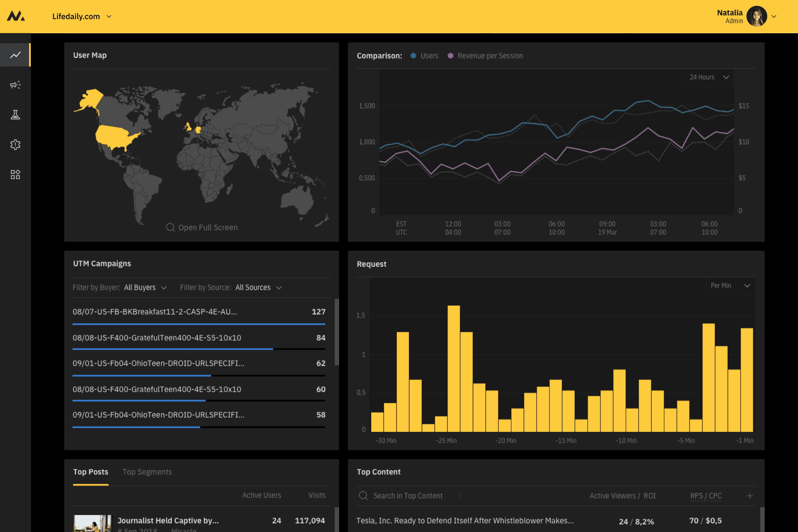The height and width of the screenshot is (532, 798).
Task: Open the gear alert settings sidebar icon
Action: pyautogui.click(x=15, y=145)
